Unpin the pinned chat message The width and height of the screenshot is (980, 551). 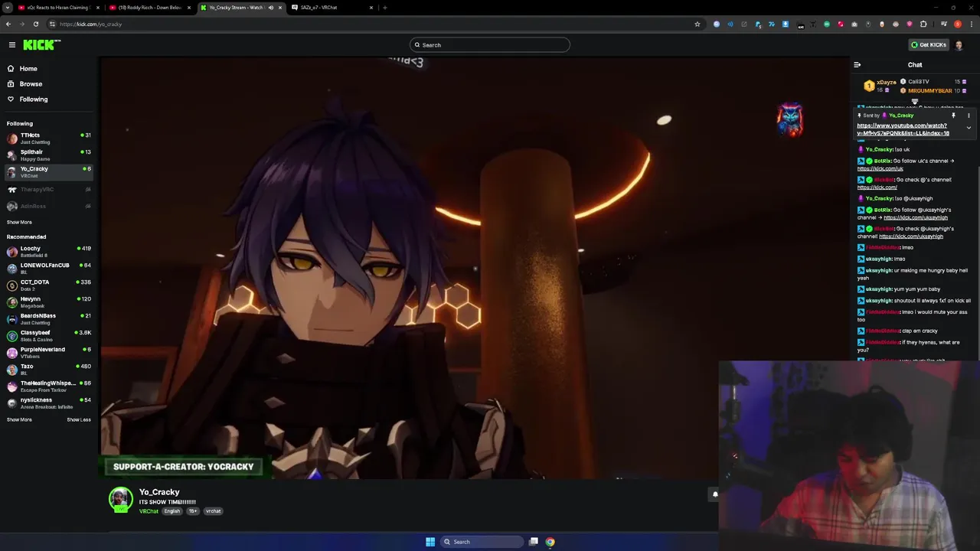(953, 116)
